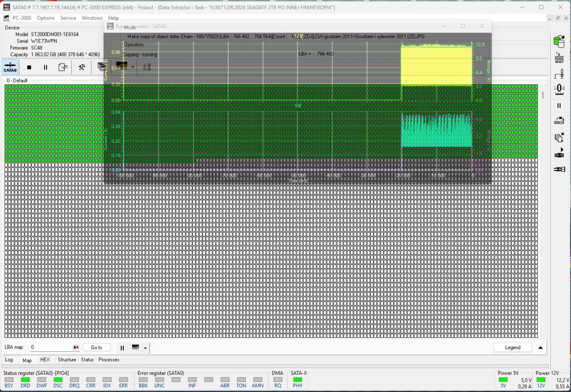The image size is (571, 392).
Task: Click the stacked-pages-with-X icon in the right sidebar
Action: click(x=559, y=137)
